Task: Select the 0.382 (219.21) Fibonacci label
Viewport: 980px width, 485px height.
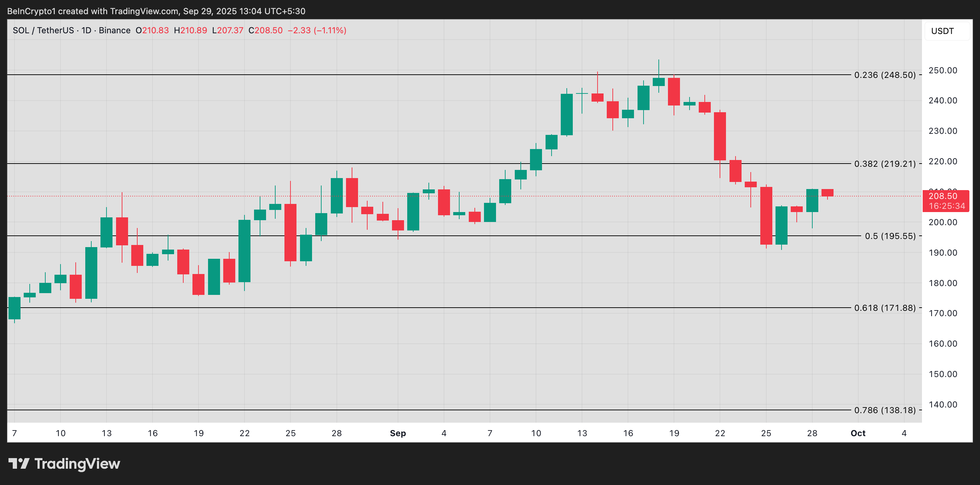Action: 884,164
